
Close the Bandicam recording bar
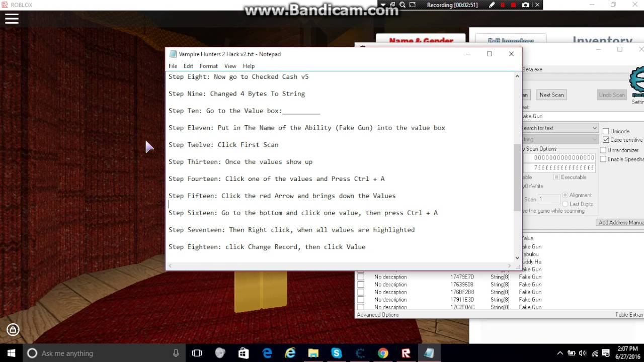[537, 5]
